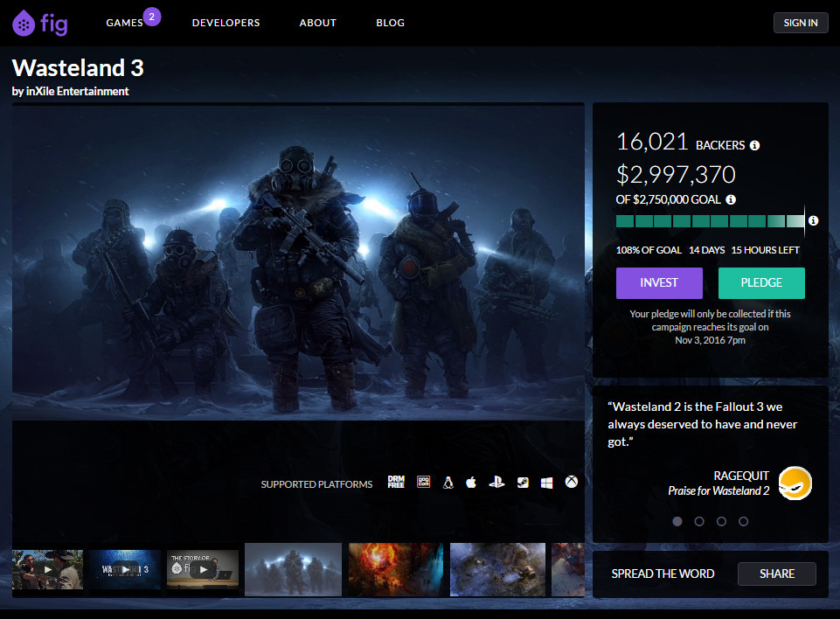Click the PlayStation platform icon

click(x=496, y=483)
